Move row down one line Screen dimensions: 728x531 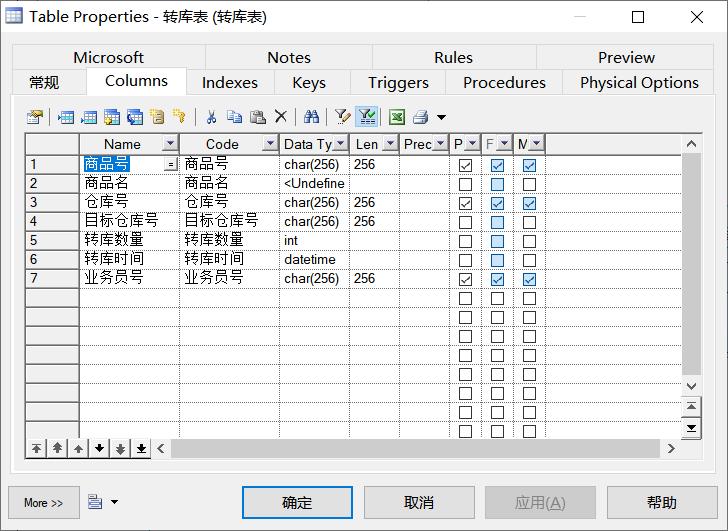(99, 448)
